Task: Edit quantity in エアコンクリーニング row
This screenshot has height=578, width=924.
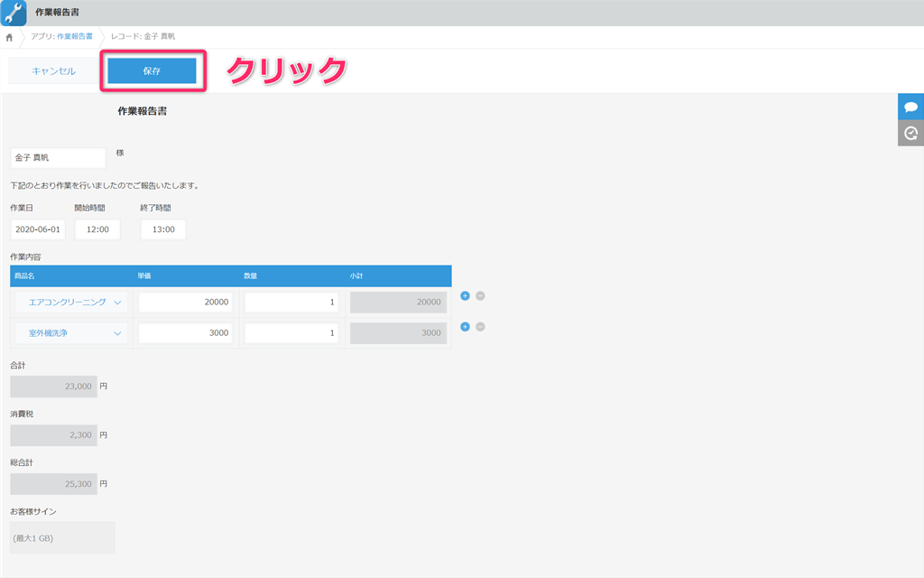Action: point(291,302)
